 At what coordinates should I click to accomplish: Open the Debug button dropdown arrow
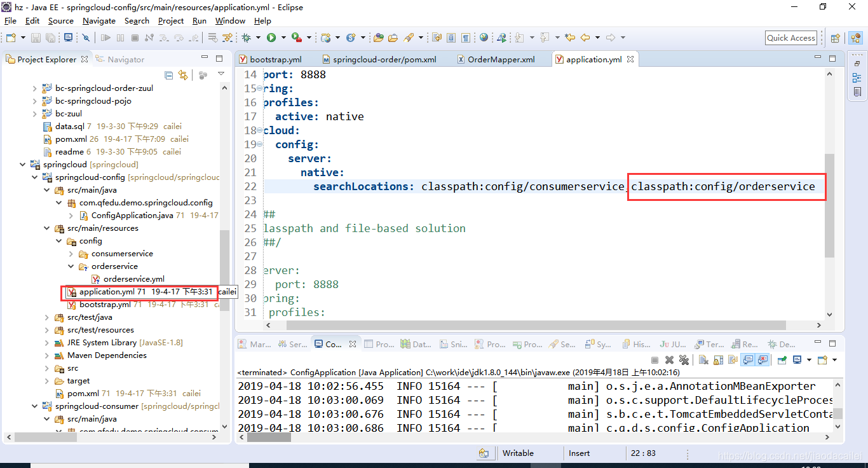tap(258, 38)
